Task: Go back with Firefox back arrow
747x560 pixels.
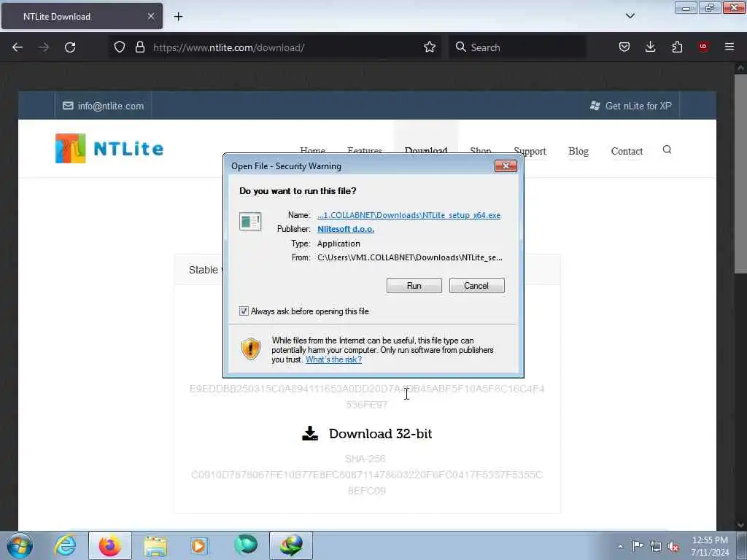Action: coord(18,47)
